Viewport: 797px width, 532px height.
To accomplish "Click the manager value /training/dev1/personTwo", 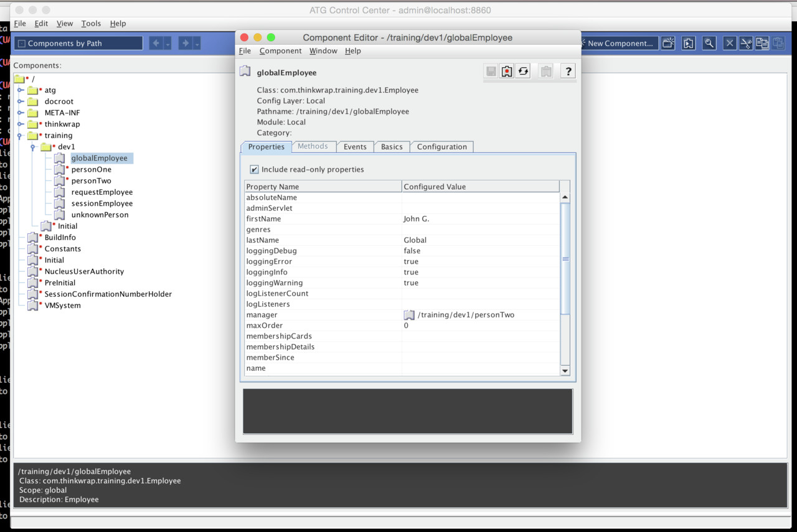I will pos(466,315).
